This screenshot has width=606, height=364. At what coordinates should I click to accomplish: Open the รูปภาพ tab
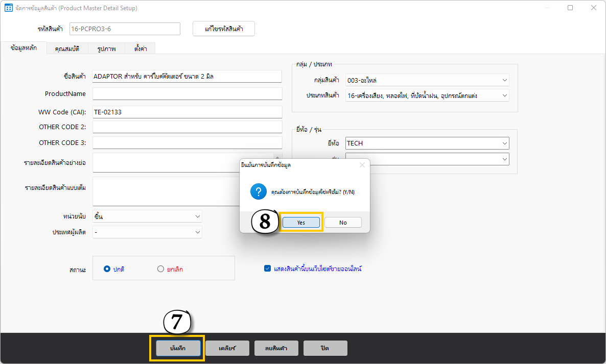pos(106,48)
